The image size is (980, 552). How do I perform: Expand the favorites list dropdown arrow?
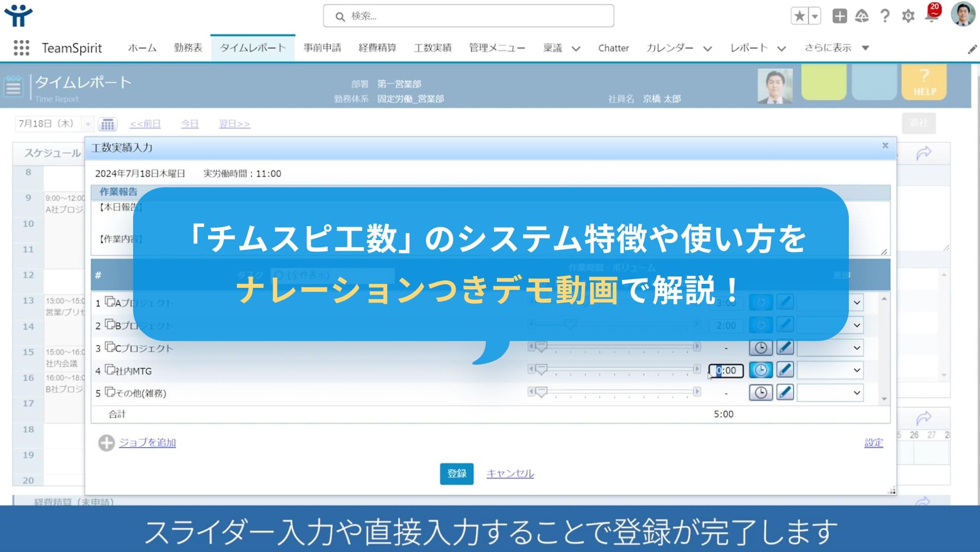coord(815,16)
